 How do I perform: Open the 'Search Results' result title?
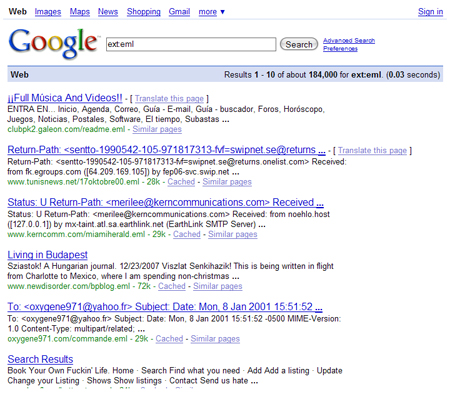[40, 359]
